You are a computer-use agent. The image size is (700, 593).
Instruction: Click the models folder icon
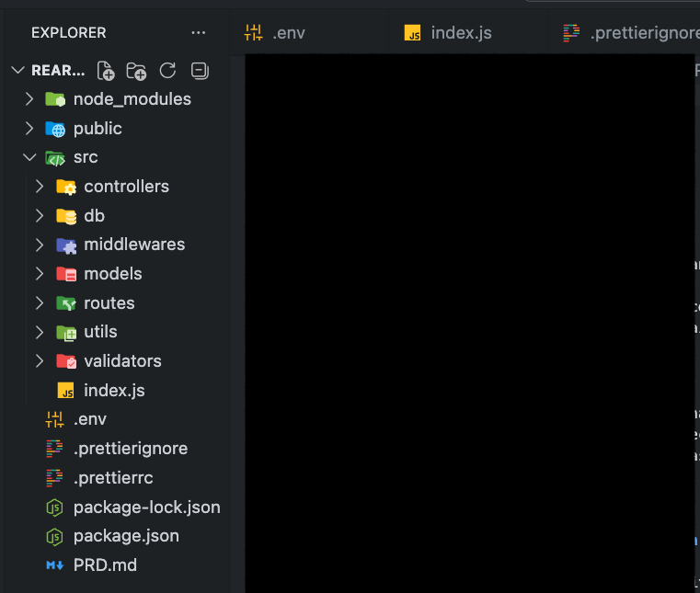tap(66, 274)
